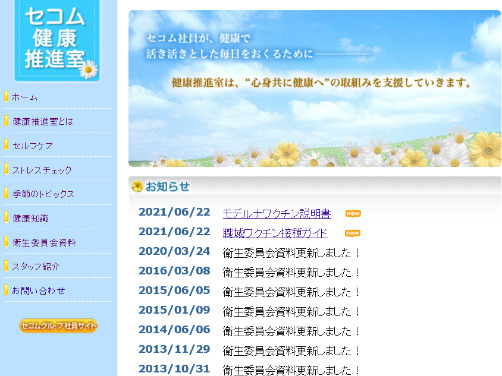Image resolution: width=502 pixels, height=376 pixels.
Task: Click the 2016/03/08 date entry
Action: tap(174, 271)
